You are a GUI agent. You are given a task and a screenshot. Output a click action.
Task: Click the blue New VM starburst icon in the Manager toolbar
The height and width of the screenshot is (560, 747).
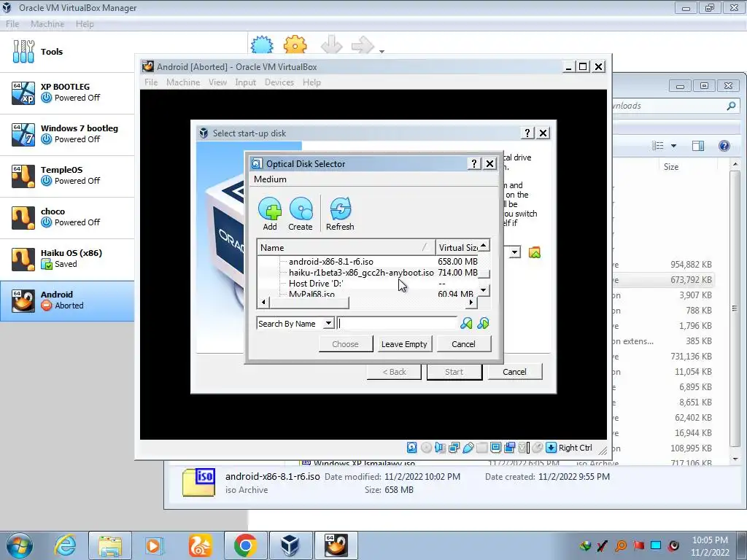pyautogui.click(x=262, y=45)
